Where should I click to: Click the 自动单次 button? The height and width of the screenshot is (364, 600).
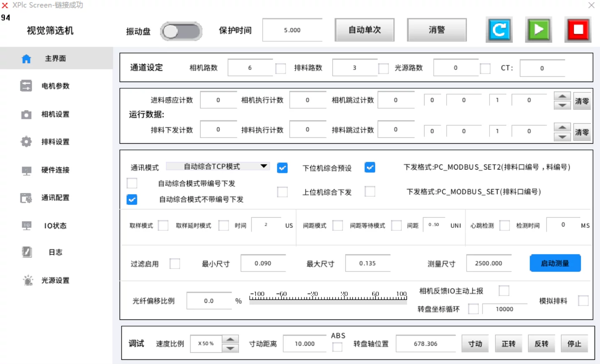364,30
